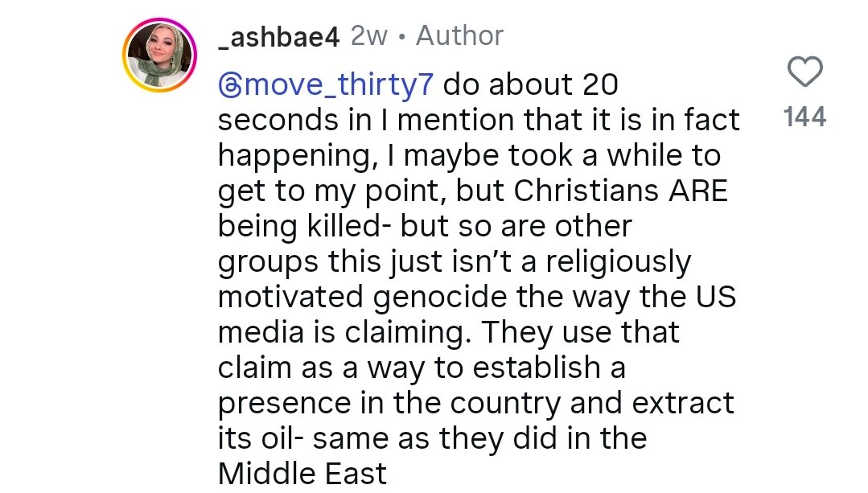The height and width of the screenshot is (493, 868).
Task: Click the "Author" label
Action: coord(459,36)
